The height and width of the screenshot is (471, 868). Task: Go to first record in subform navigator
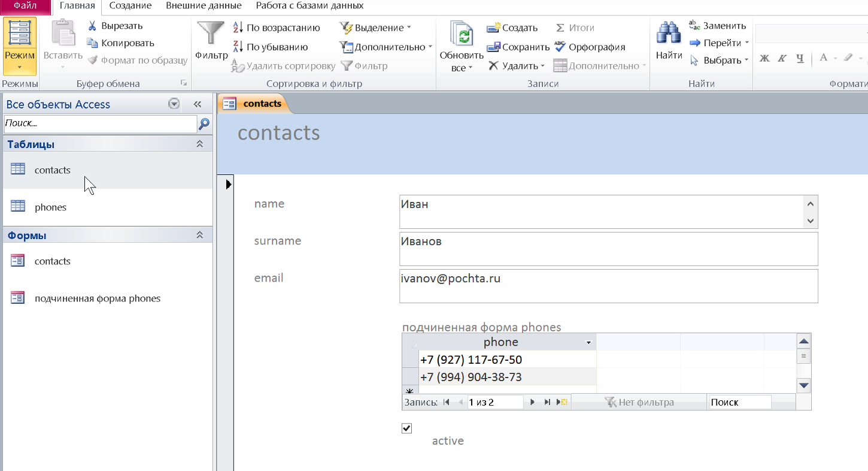click(x=447, y=402)
